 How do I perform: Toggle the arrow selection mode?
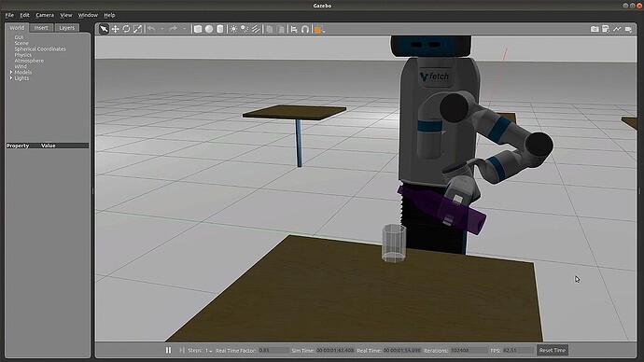[104, 29]
